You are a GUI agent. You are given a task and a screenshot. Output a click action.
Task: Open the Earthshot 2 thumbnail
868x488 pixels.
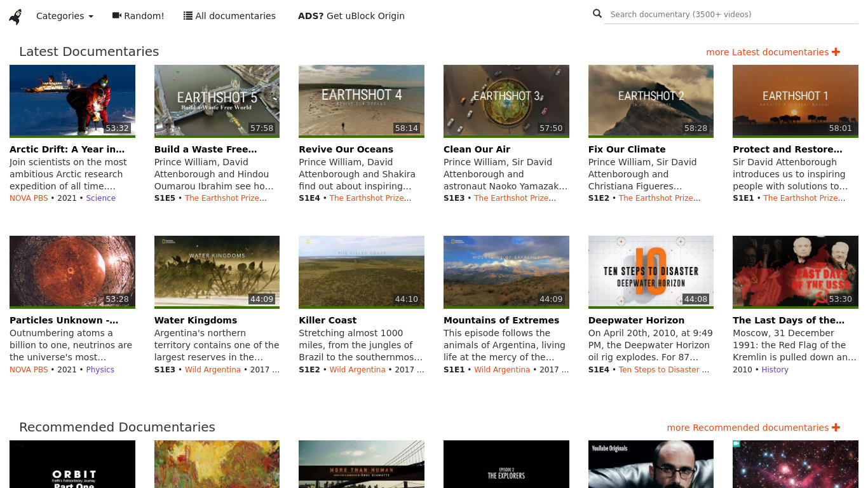click(x=651, y=100)
